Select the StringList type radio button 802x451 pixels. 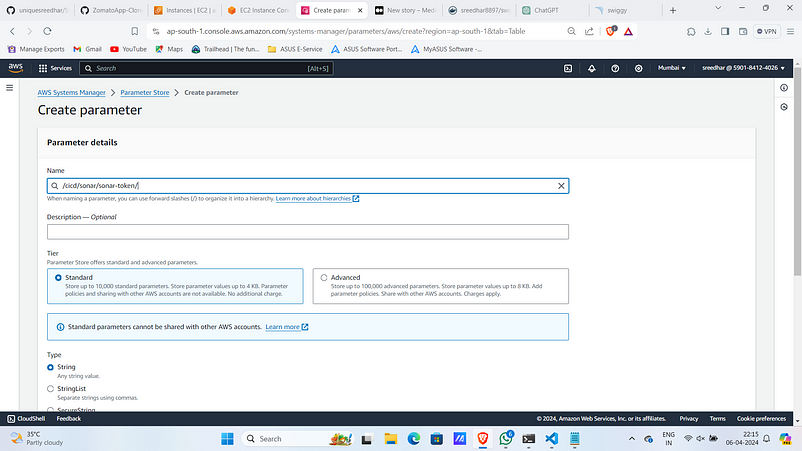click(50, 389)
